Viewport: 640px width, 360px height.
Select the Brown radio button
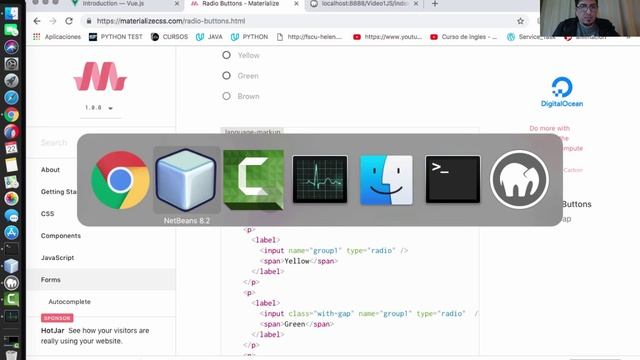(226, 96)
